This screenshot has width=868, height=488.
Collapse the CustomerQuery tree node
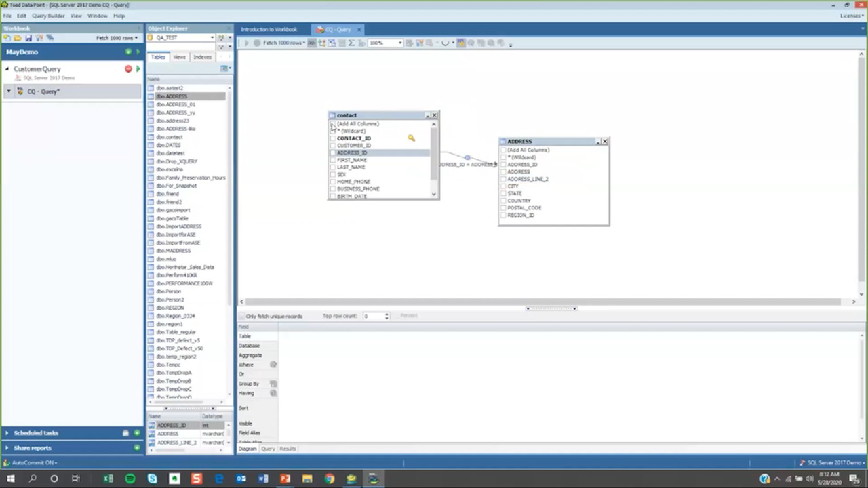tap(7, 69)
